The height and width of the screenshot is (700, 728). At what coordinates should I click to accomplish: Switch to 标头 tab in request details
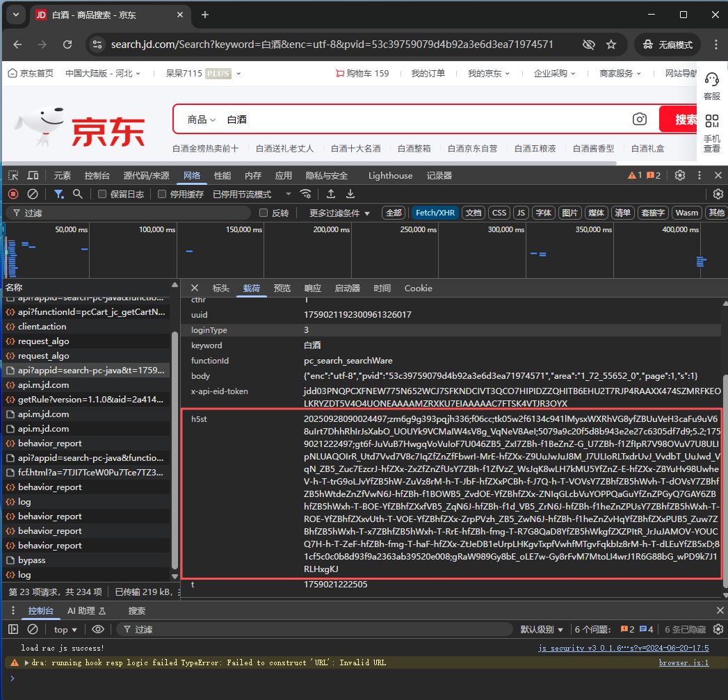tap(221, 288)
